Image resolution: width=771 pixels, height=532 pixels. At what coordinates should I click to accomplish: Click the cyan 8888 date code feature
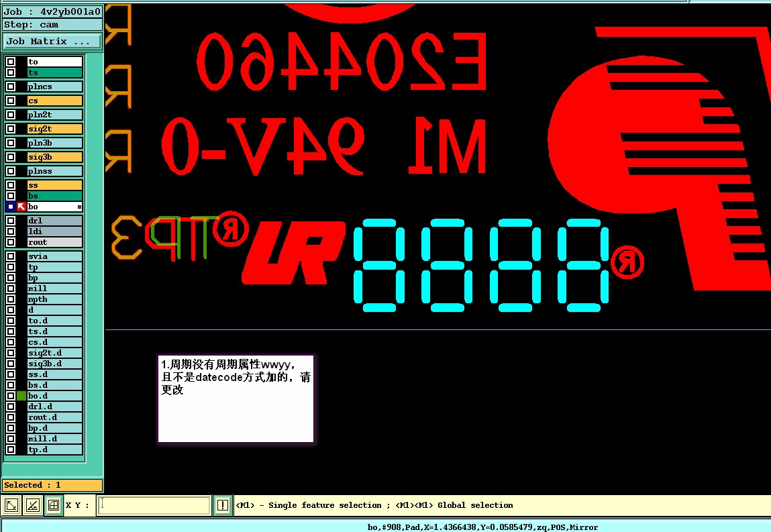[482, 266]
